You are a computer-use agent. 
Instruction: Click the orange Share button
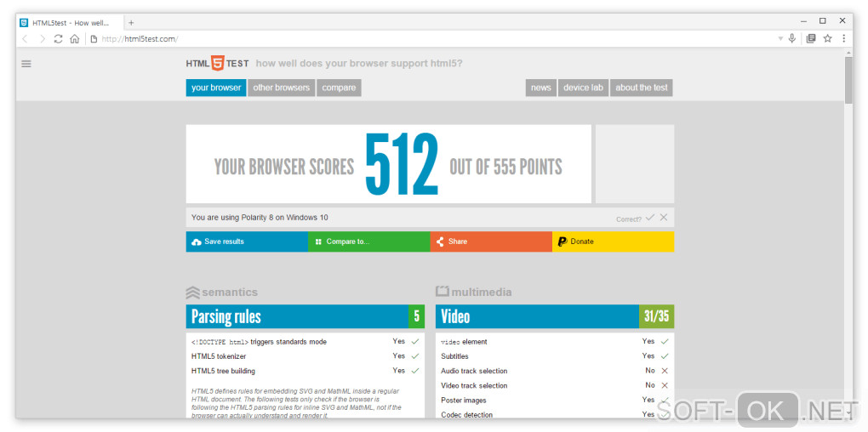point(491,242)
